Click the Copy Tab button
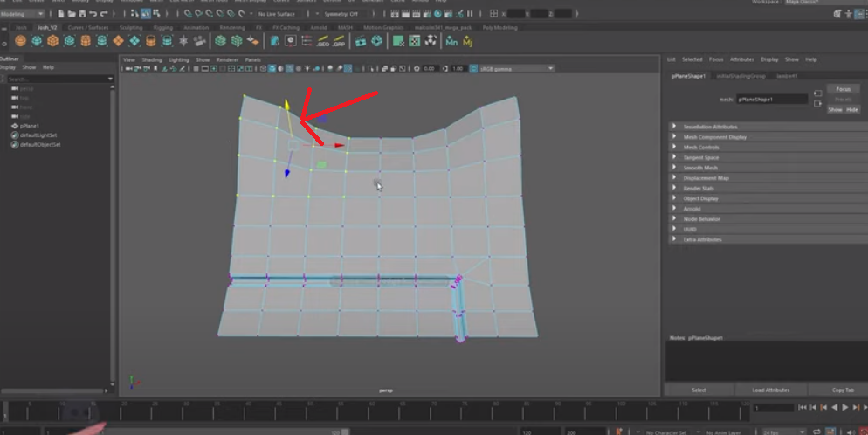868x435 pixels. click(x=843, y=390)
